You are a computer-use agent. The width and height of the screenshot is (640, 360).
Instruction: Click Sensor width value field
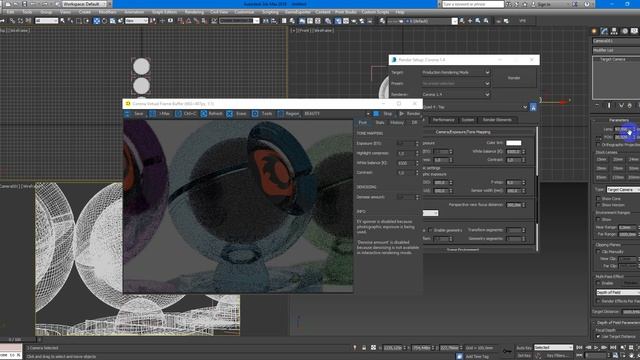tap(513, 191)
